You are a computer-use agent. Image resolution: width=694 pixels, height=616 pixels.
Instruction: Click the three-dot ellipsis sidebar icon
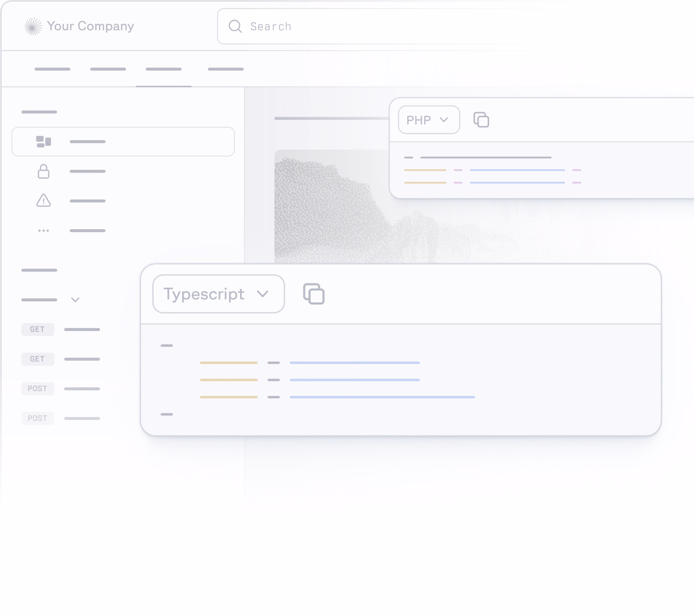[44, 230]
